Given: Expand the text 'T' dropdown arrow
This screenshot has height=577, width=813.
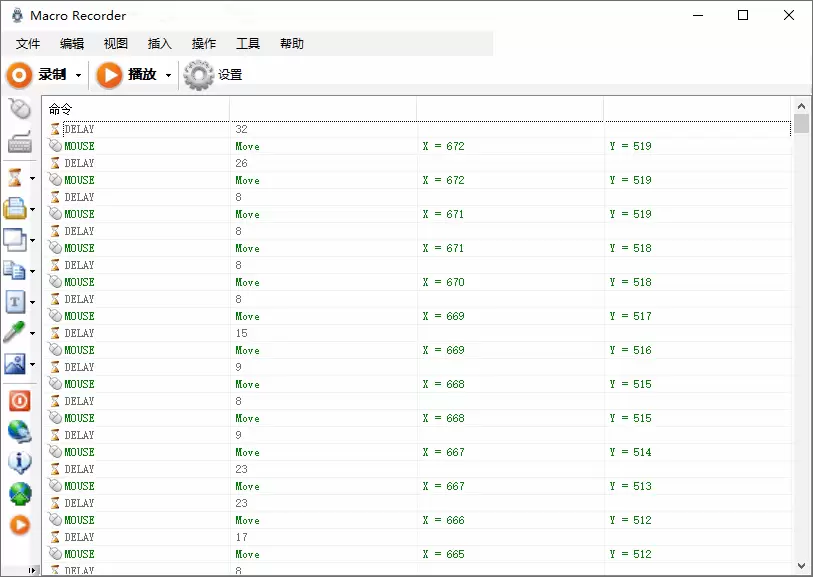Looking at the screenshot, I should pos(32,302).
